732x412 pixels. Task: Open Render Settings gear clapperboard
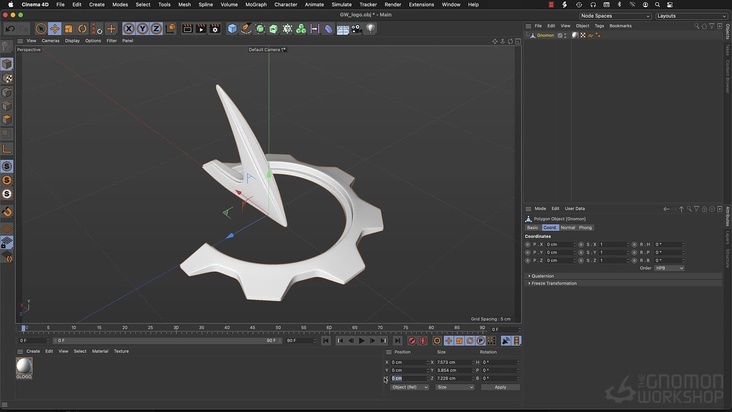pos(215,29)
